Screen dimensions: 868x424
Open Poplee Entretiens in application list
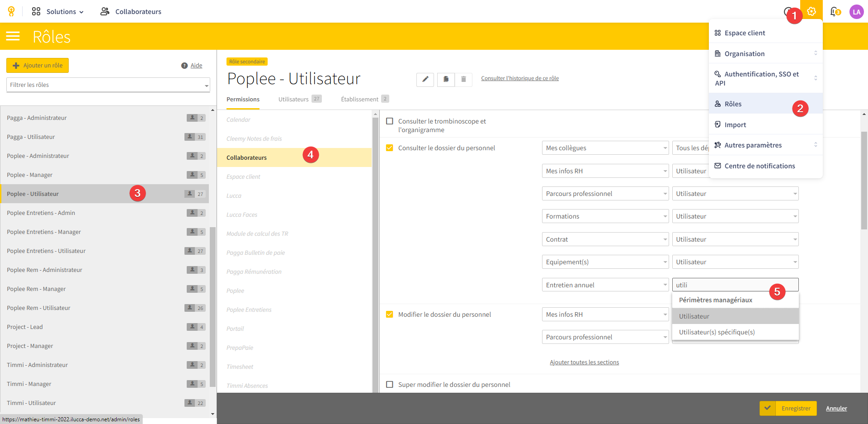pos(294,310)
